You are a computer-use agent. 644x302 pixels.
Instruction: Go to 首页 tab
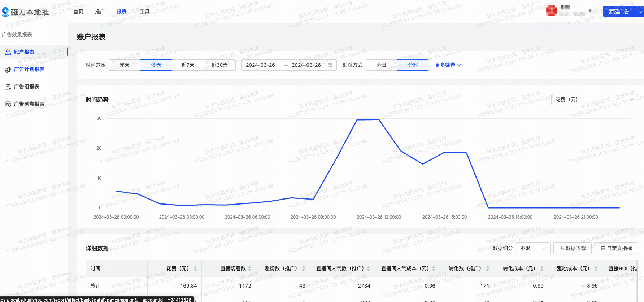coord(78,12)
